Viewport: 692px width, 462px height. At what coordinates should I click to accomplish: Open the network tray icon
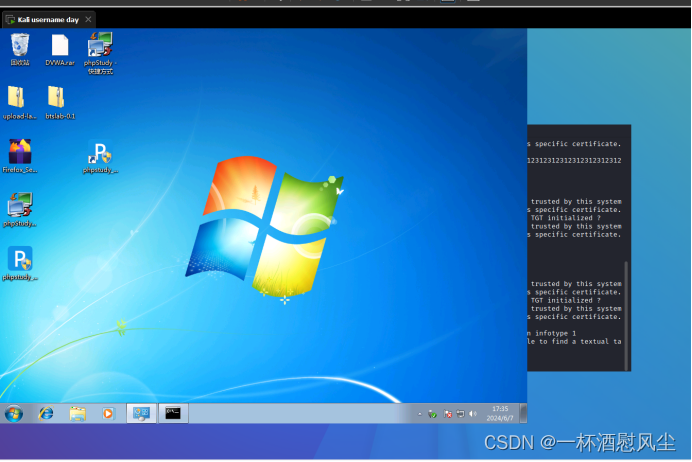pyautogui.click(x=460, y=414)
